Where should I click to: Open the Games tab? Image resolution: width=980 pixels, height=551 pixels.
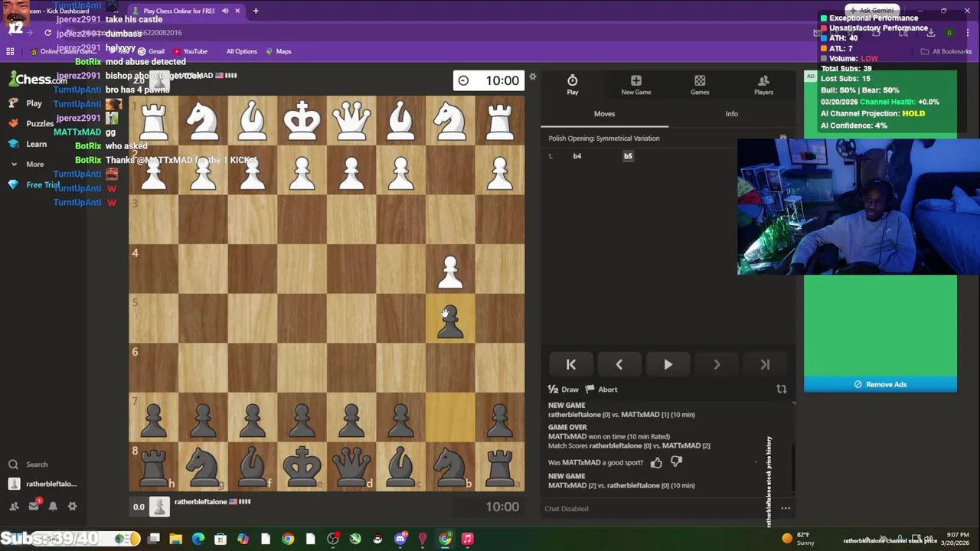tap(700, 85)
